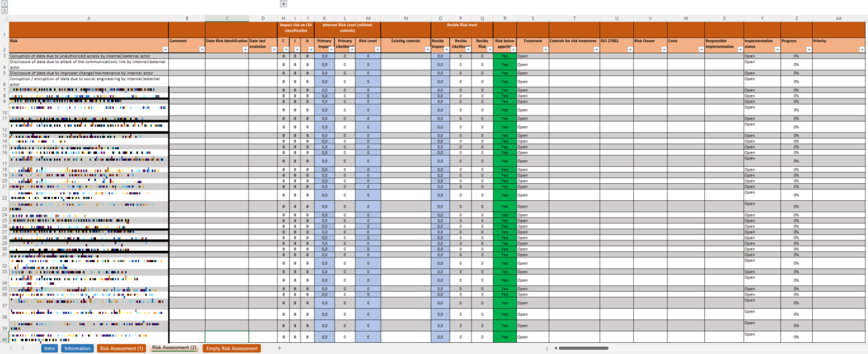
Task: Open the Risk column filter dropdown
Action: pyautogui.click(x=165, y=49)
